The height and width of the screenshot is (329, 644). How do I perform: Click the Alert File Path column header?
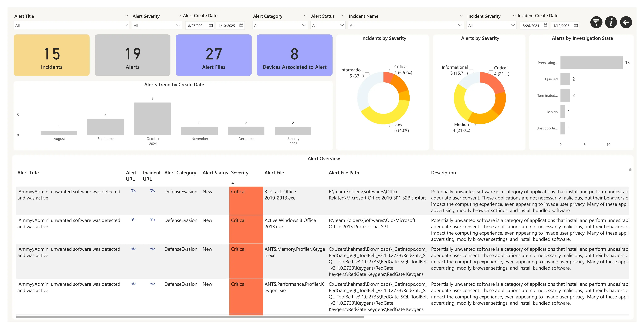[344, 173]
